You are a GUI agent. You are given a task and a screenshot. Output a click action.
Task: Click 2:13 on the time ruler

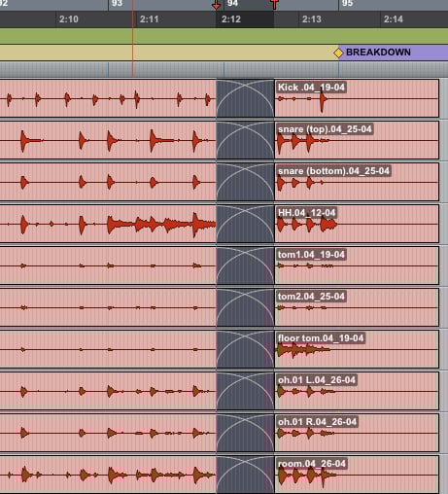pos(312,19)
